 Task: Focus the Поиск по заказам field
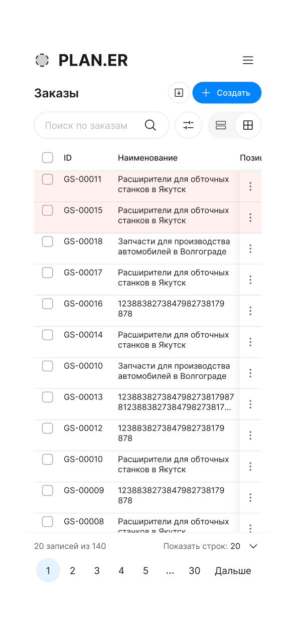pos(102,125)
